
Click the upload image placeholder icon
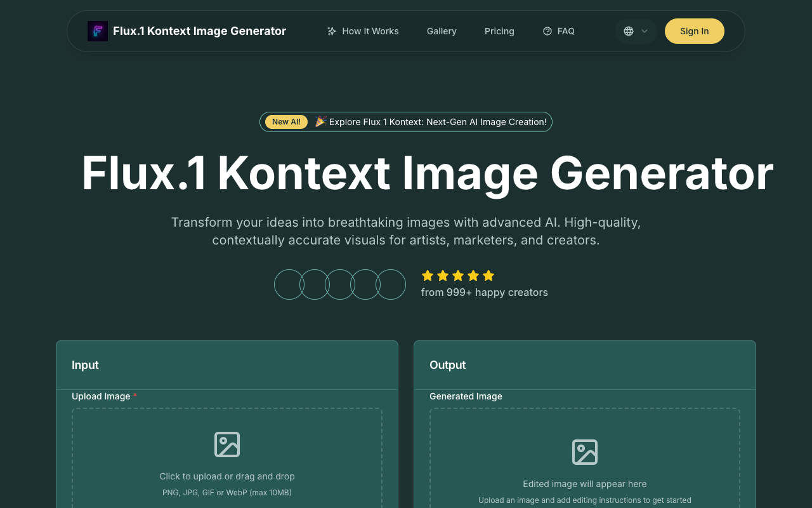pos(227,444)
